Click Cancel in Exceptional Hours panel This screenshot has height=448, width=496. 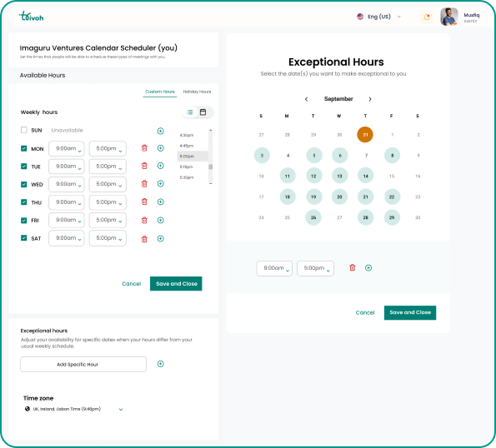pyautogui.click(x=365, y=312)
